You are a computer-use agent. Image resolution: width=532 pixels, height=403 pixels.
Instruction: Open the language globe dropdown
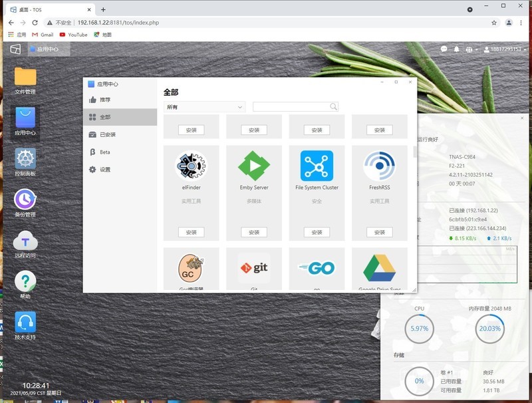471,49
